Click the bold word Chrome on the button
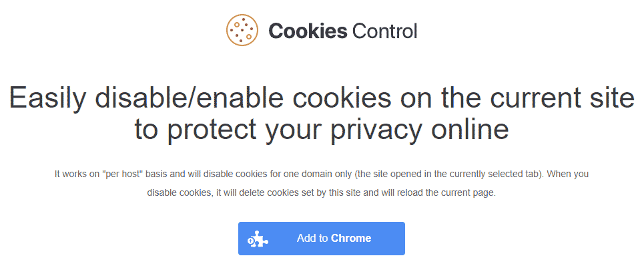This screenshot has height=280, width=644. click(351, 239)
